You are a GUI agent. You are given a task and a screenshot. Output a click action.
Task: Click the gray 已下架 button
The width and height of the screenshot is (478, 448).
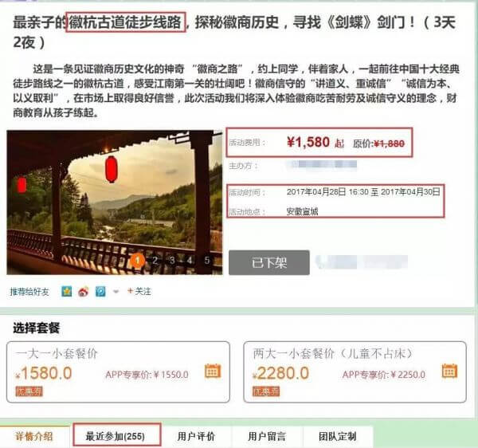[269, 262]
